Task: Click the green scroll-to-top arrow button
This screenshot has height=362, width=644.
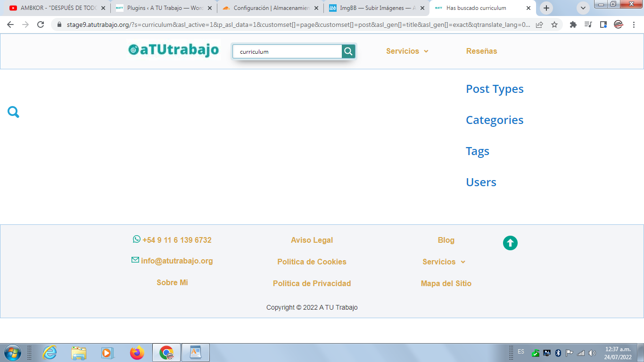Action: [510, 243]
